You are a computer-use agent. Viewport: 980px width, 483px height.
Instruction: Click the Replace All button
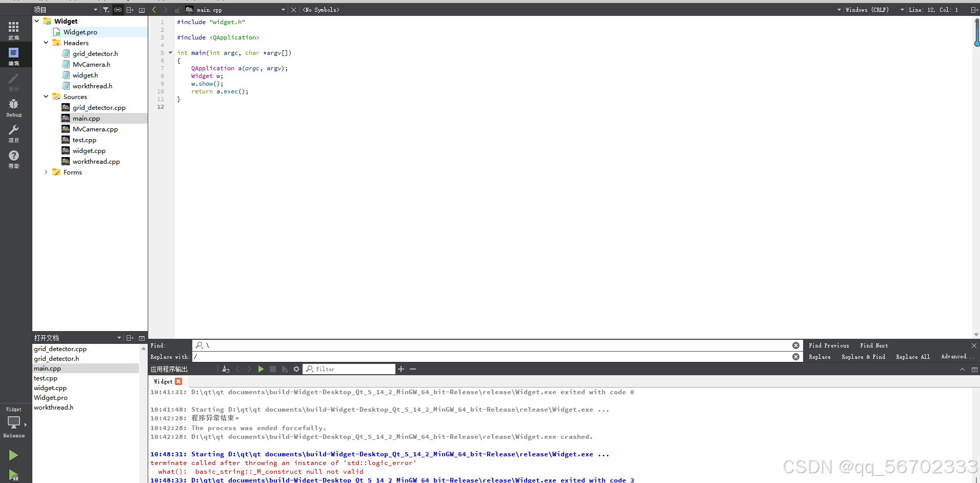913,357
